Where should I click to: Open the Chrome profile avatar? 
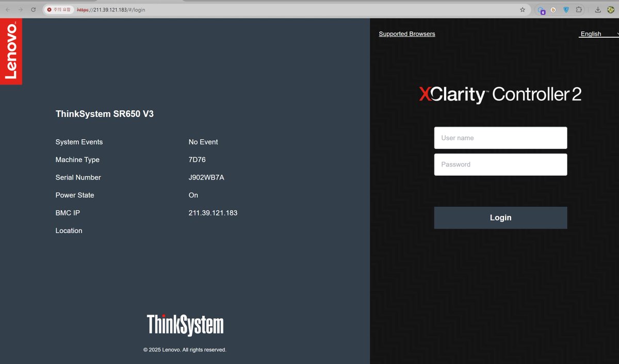(x=610, y=9)
